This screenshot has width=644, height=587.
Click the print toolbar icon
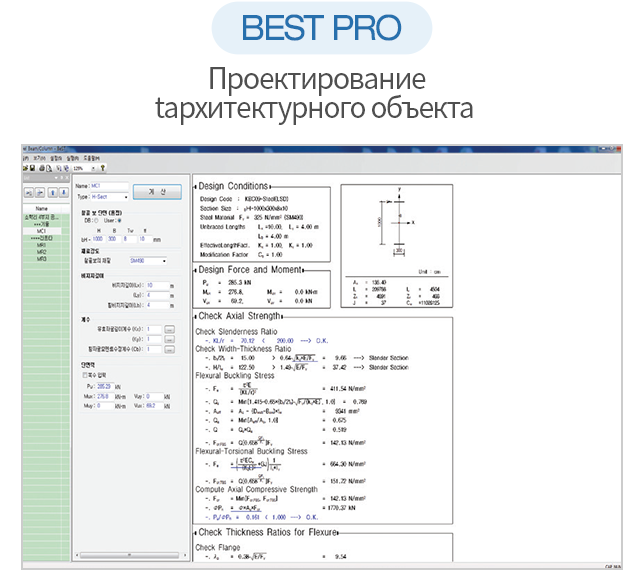[x=41, y=168]
